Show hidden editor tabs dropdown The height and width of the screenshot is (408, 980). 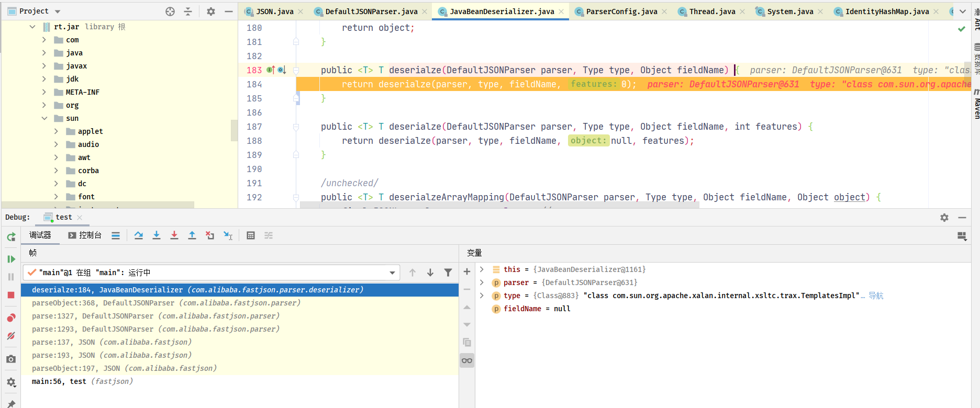(x=963, y=12)
